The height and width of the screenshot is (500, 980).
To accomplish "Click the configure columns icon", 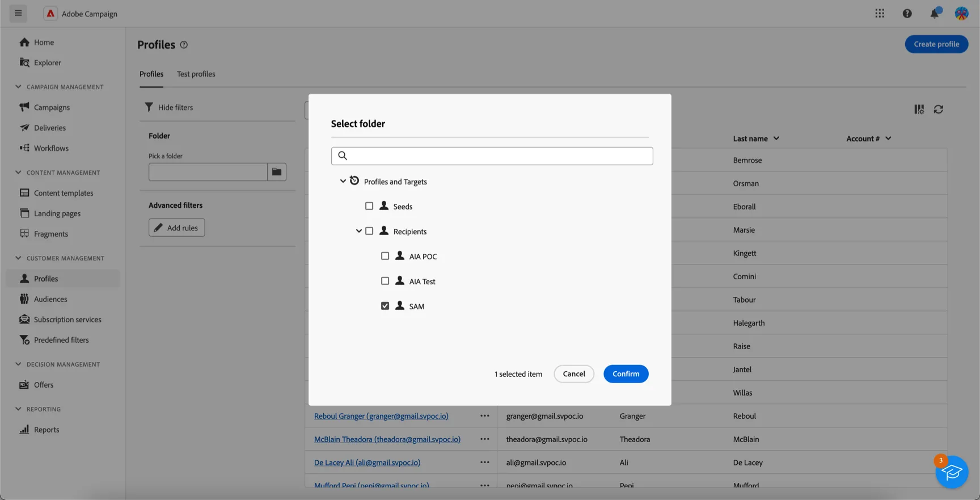I will 919,109.
